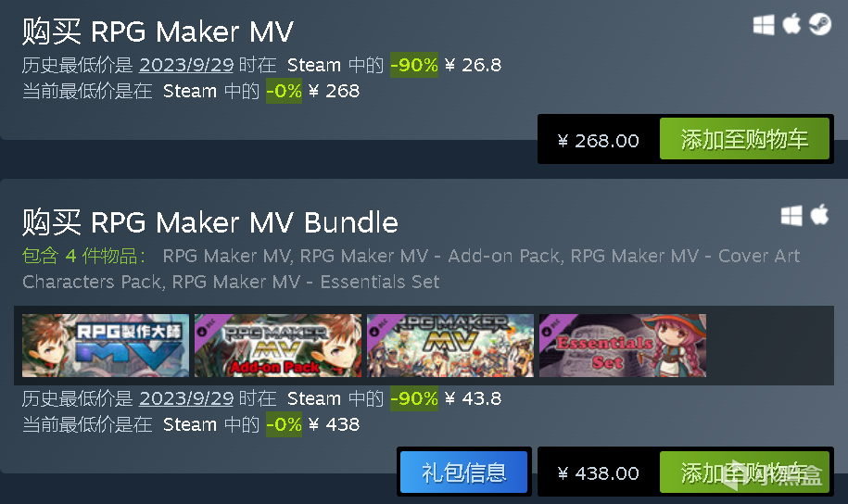
Task: Click Apple macOS icon on MV Bundle
Action: (x=819, y=215)
